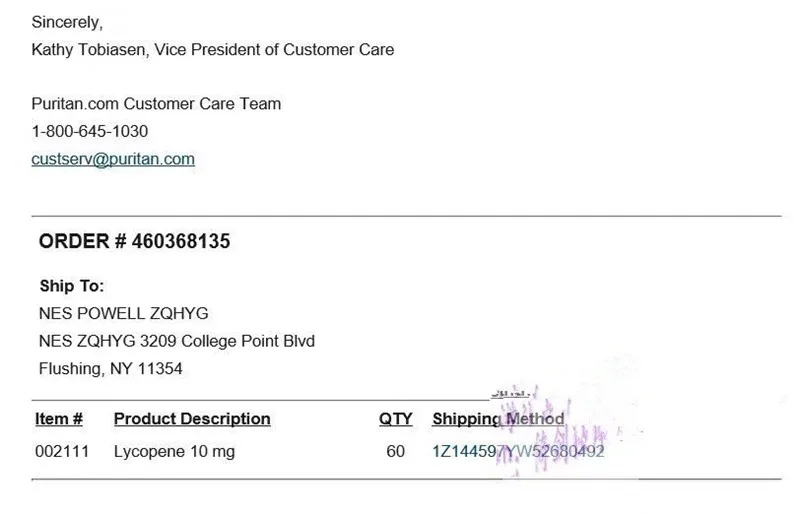This screenshot has height=514, width=800.
Task: Click the item number 002111
Action: pos(62,451)
